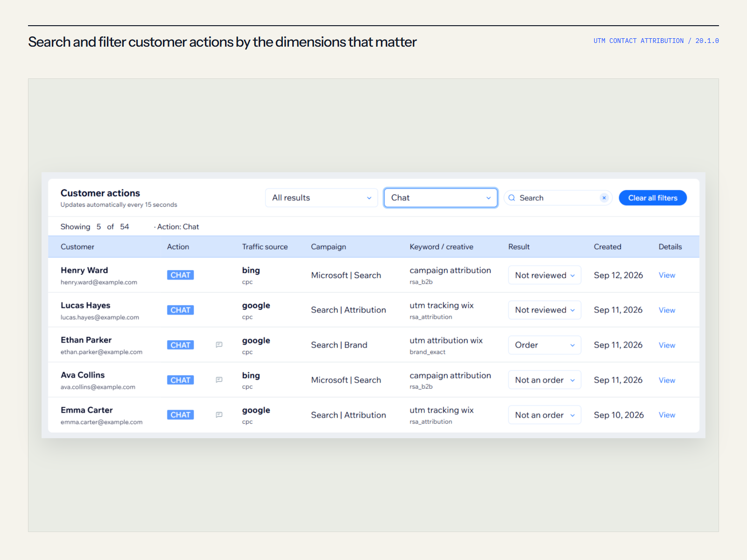Viewport: 747px width, 560px height.
Task: View details for Emma Carter
Action: point(667,415)
